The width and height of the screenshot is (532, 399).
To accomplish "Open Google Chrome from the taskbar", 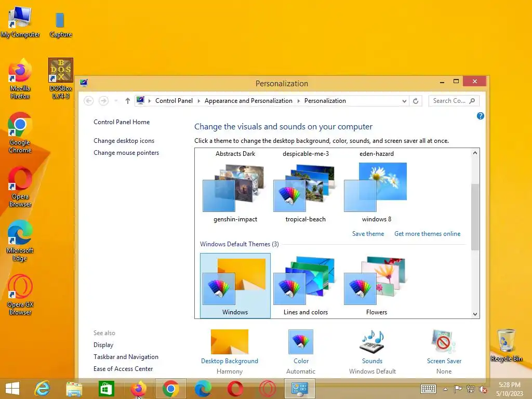I will click(x=170, y=389).
